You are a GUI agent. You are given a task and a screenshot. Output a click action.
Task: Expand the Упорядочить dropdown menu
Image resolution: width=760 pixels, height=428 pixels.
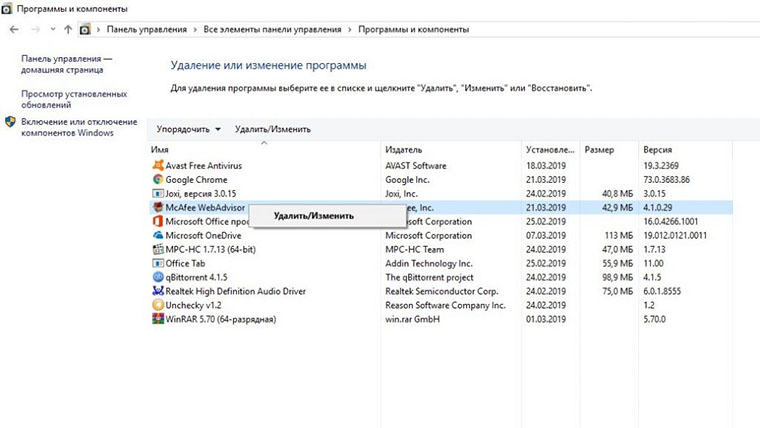click(x=189, y=129)
